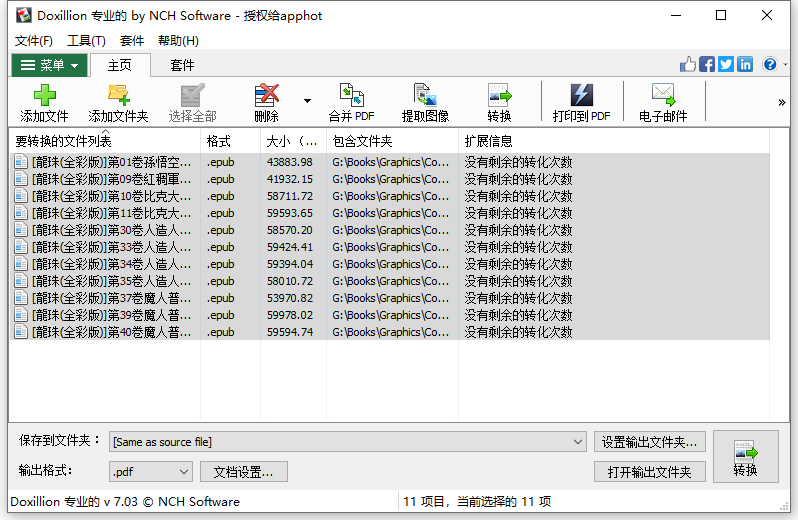Select file 第37卷魔人普 row

point(390,298)
